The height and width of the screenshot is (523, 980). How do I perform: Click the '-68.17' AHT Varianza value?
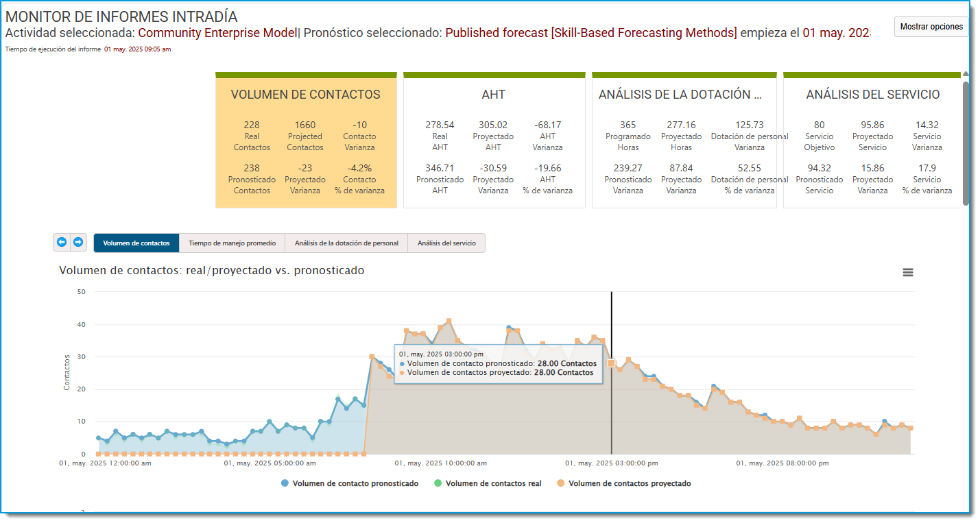pos(547,125)
